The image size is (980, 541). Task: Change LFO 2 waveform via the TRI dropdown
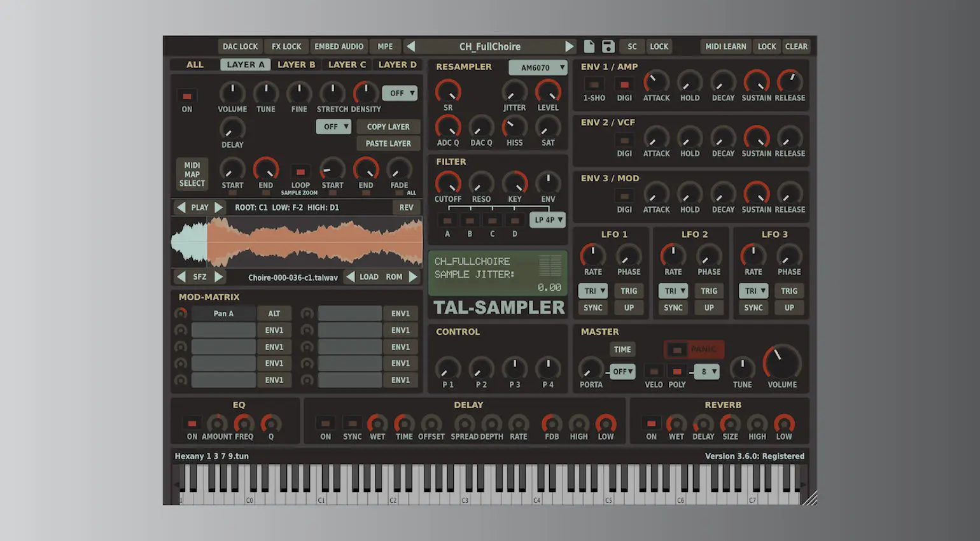coord(673,291)
